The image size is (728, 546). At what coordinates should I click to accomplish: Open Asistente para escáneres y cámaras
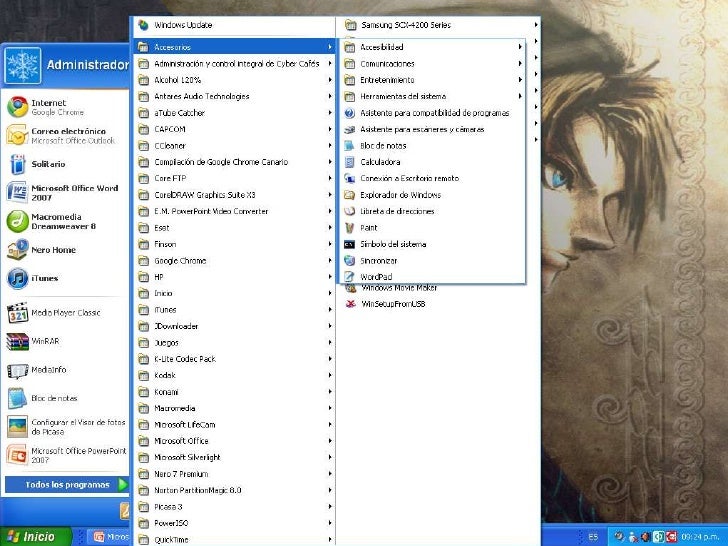tap(422, 130)
